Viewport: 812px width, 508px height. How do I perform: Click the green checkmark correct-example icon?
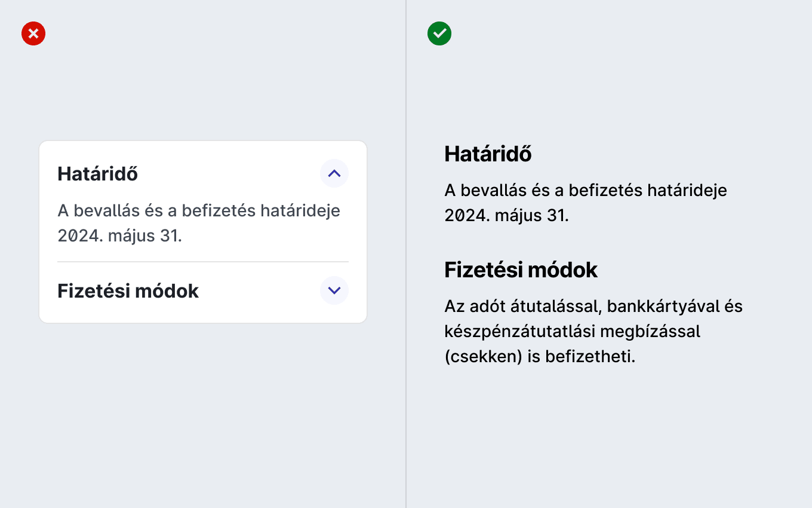[x=439, y=33]
